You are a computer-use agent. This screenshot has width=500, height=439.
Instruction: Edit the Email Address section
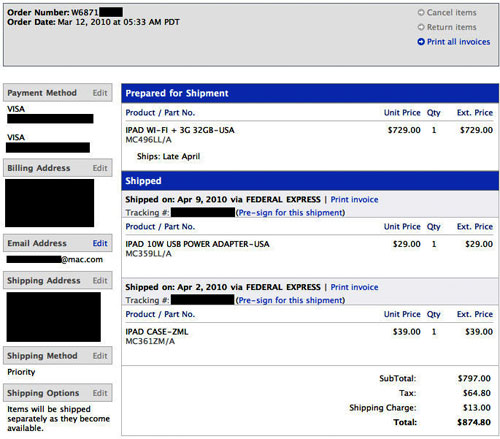pyautogui.click(x=100, y=243)
